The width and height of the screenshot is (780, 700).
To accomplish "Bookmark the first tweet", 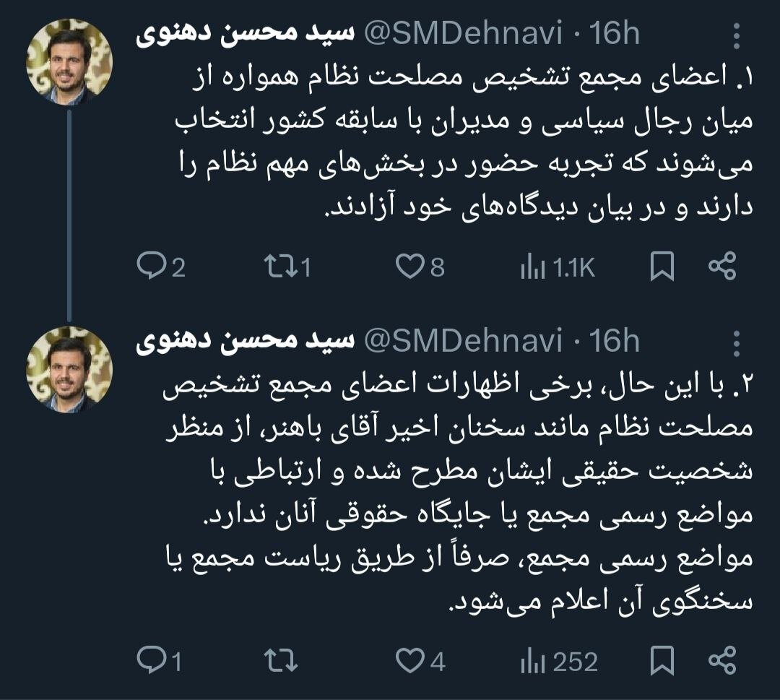I will (662, 267).
